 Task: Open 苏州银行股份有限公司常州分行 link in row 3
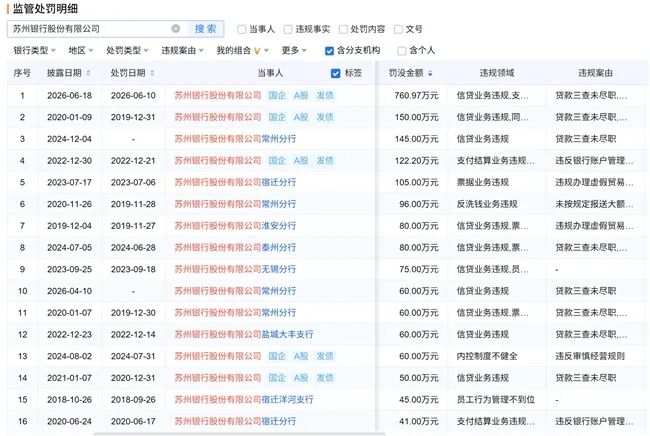(235, 139)
